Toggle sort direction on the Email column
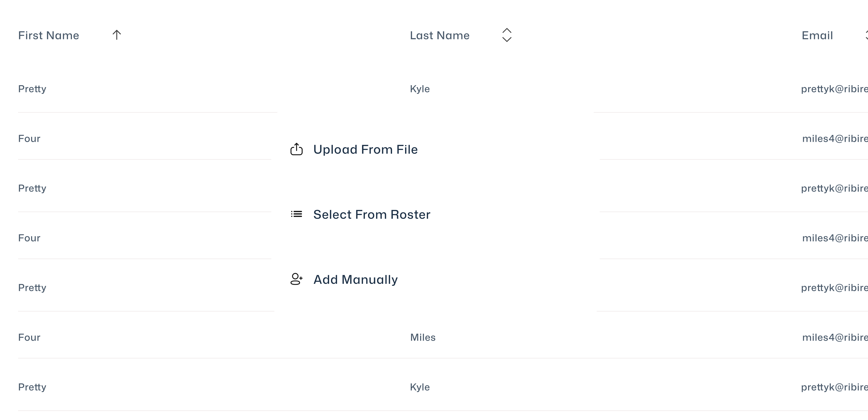This screenshot has width=868, height=420. pyautogui.click(x=866, y=35)
